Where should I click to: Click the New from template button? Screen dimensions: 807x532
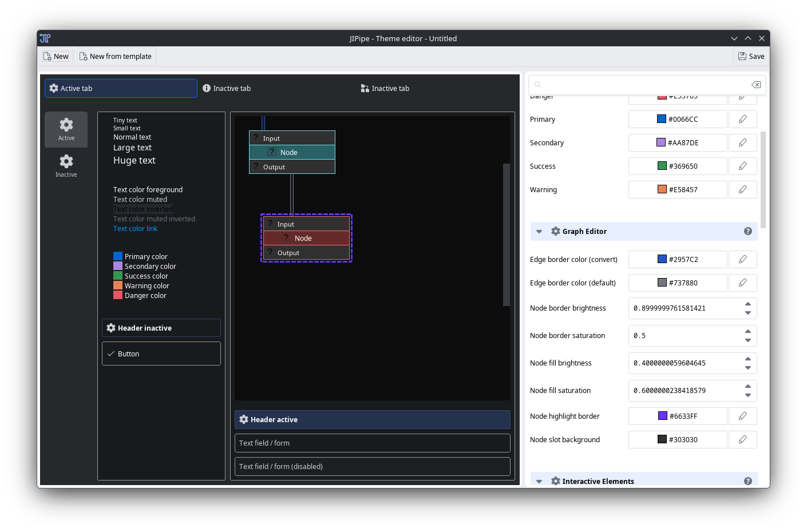pyautogui.click(x=115, y=56)
